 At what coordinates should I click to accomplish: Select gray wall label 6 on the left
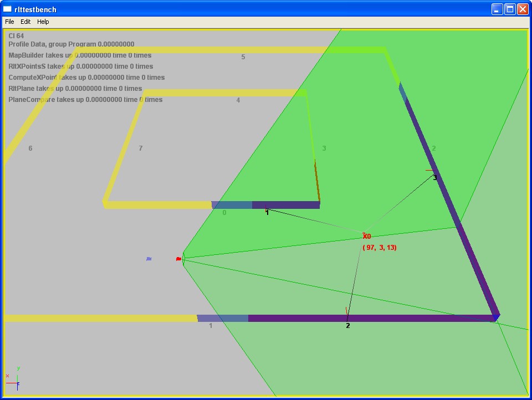30,148
